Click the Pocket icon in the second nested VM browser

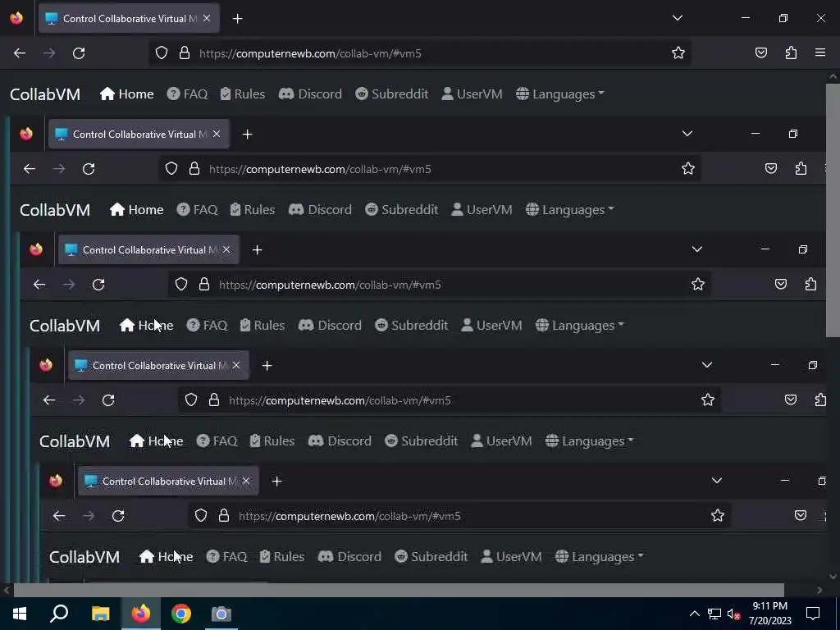[x=781, y=285]
